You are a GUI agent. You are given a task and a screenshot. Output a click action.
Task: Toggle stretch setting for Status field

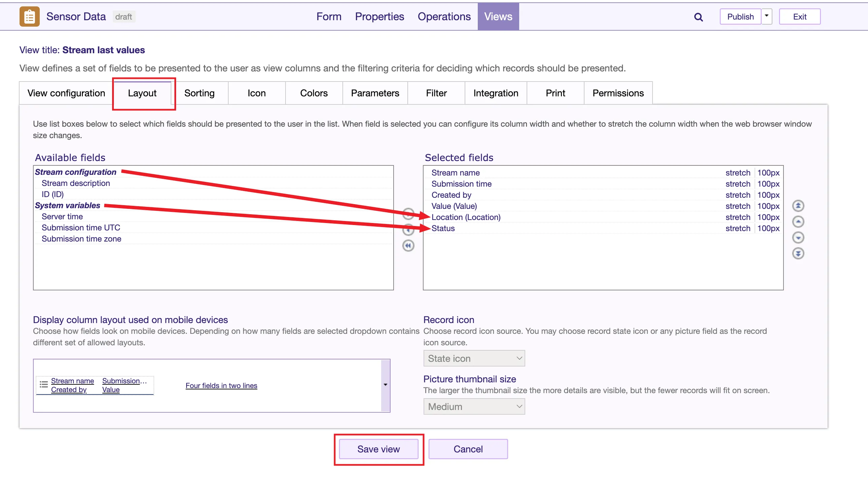coord(737,228)
